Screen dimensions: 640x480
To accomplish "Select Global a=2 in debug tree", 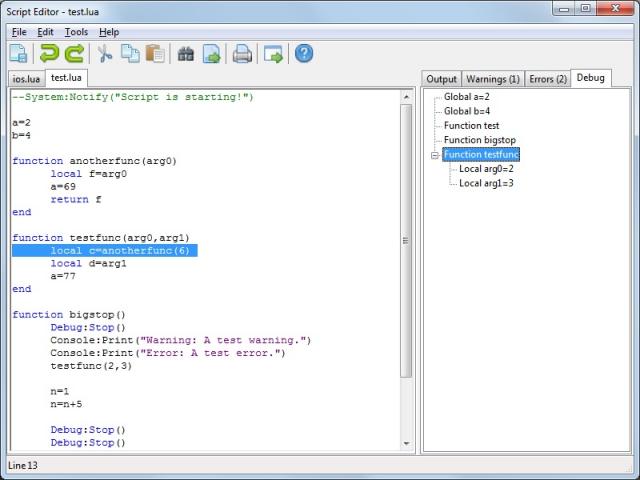I will (x=466, y=97).
